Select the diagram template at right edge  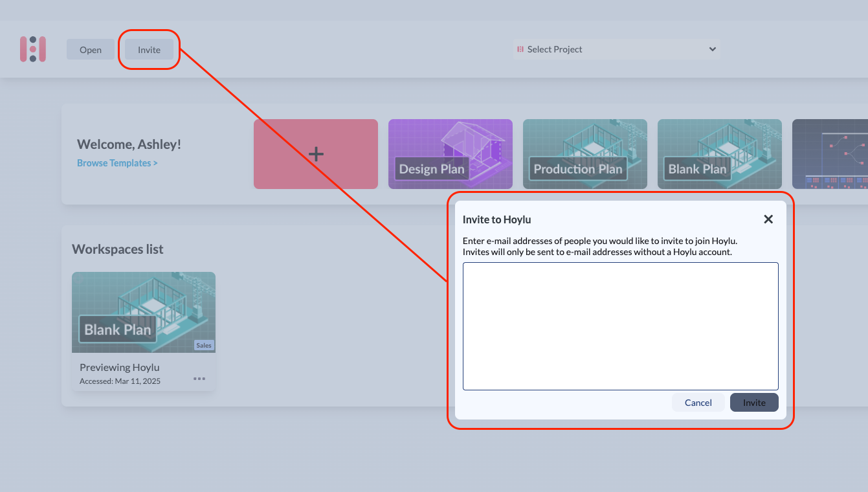[x=830, y=154]
